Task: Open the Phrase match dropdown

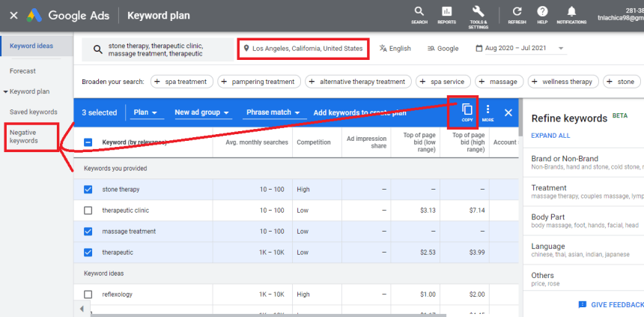Action: [x=273, y=112]
